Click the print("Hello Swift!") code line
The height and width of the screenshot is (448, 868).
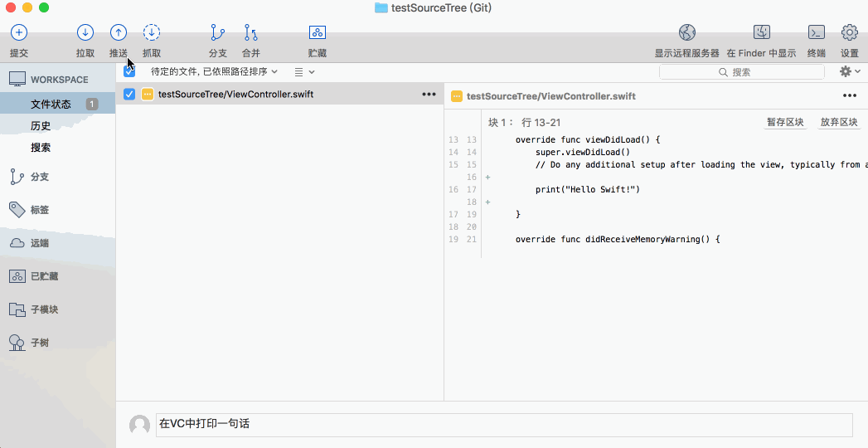point(587,189)
